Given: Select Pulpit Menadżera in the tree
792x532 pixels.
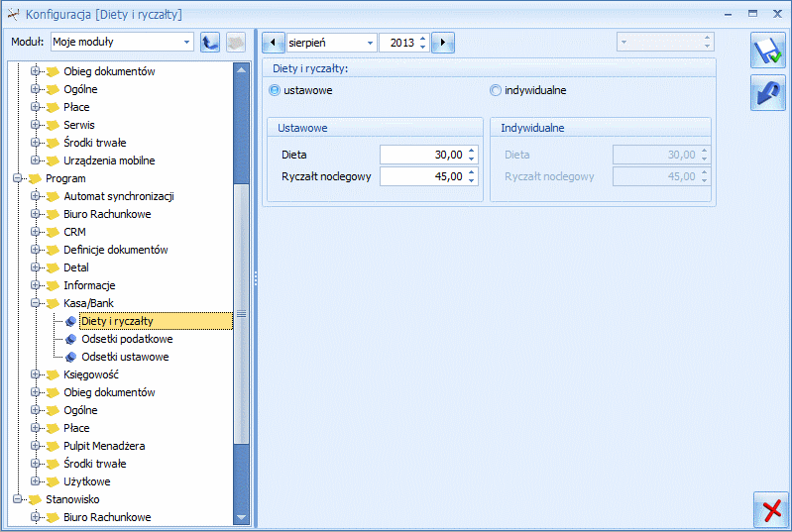Looking at the screenshot, I should 104,446.
